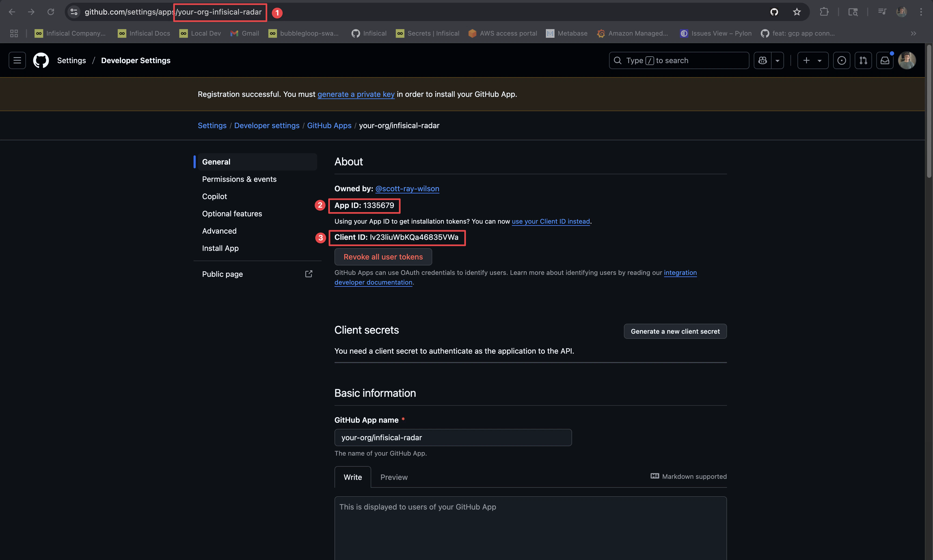This screenshot has width=933, height=560.
Task: Open notifications inbox icon
Action: [885, 60]
